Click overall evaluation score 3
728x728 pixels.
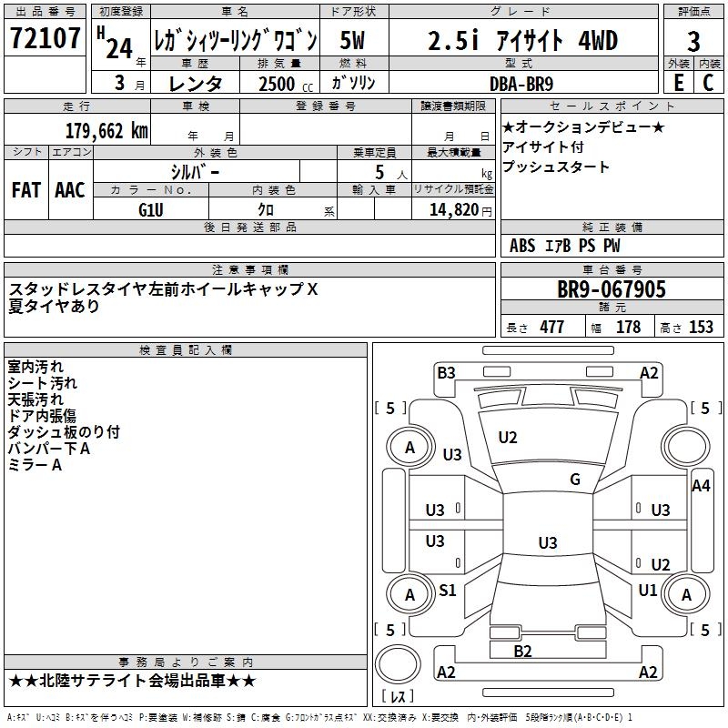[x=693, y=42]
